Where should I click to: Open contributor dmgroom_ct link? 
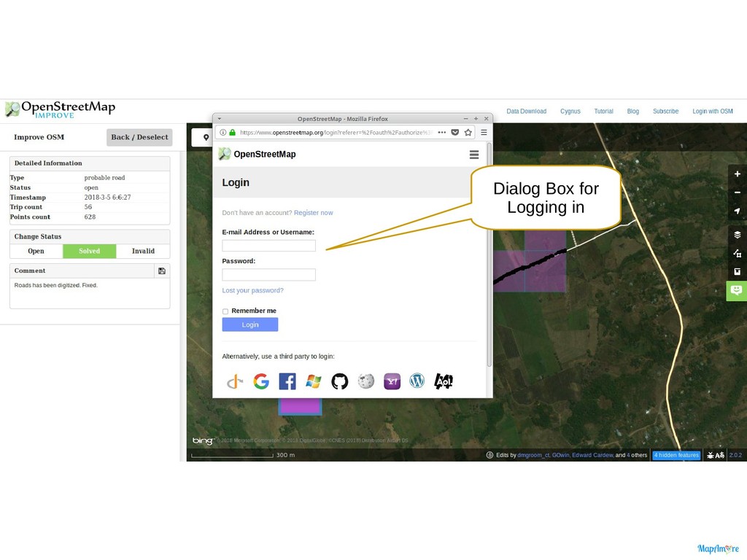[533, 455]
